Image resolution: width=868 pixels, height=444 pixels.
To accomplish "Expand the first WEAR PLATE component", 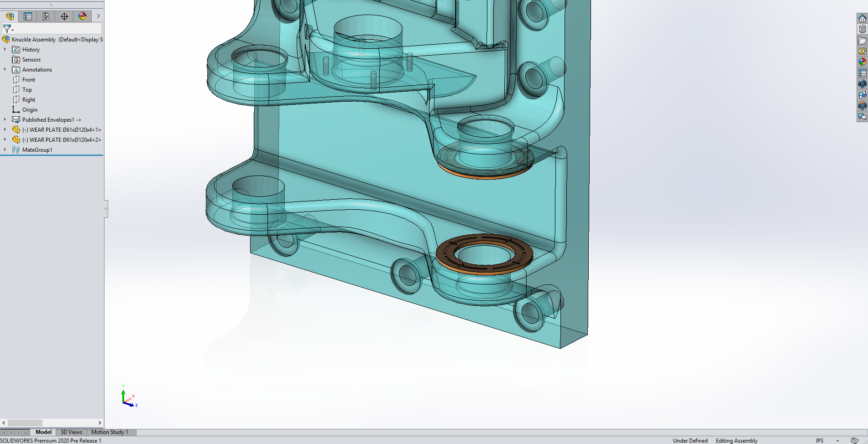I will pyautogui.click(x=5, y=129).
